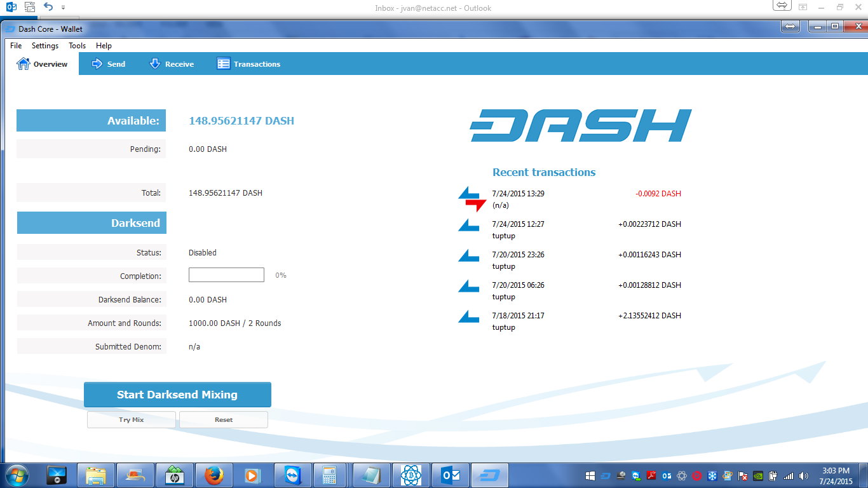Switch to the Send tab
868x488 pixels.
click(109, 64)
